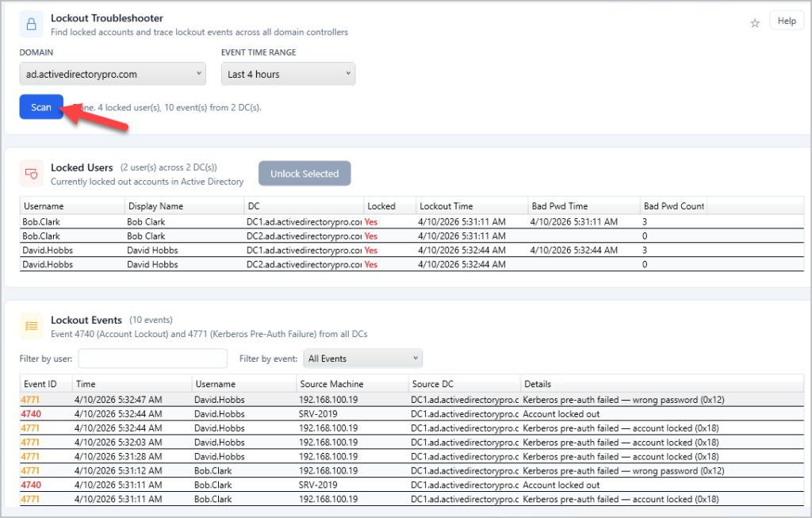Click the Lockout Events list icon
The height and width of the screenshot is (518, 812).
pos(31,326)
